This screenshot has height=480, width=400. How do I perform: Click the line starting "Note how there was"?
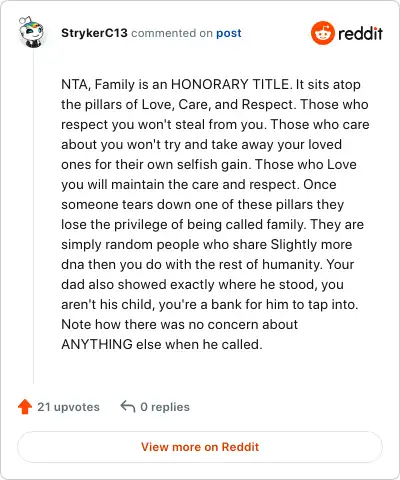click(x=179, y=324)
